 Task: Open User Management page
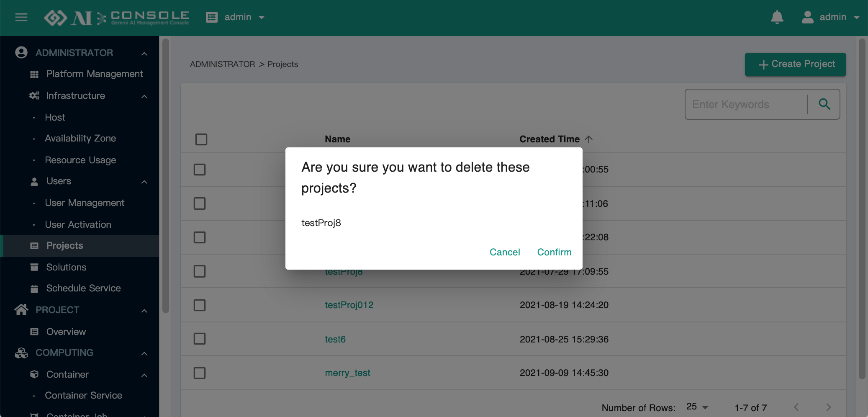[x=85, y=203]
